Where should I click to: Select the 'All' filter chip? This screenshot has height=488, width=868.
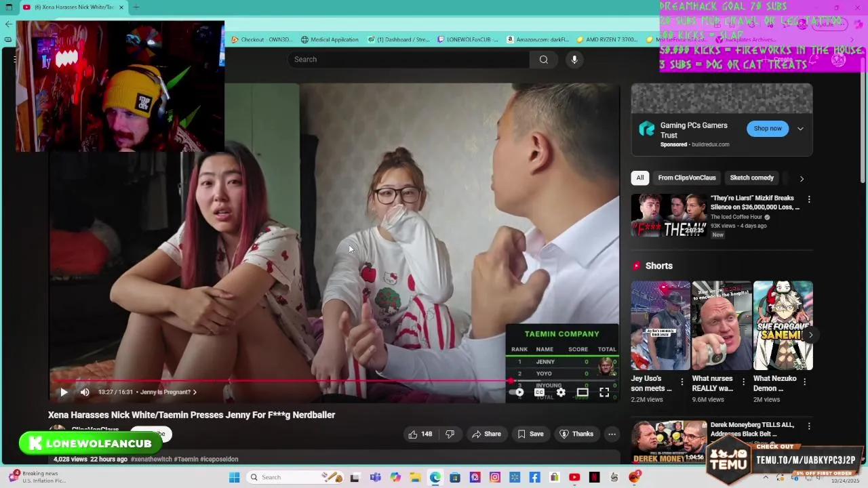pyautogui.click(x=640, y=178)
